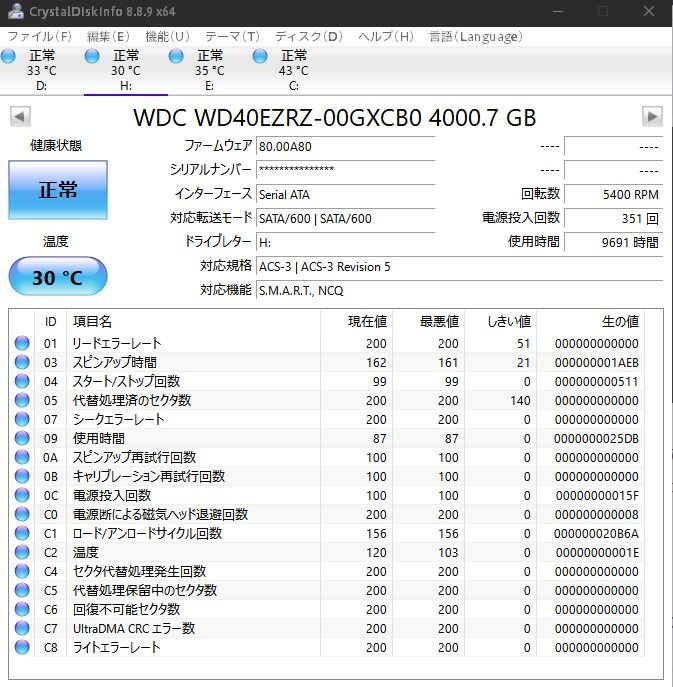Select the 使用時間 row raw value 0000000025DB
This screenshot has height=687, width=673.
(596, 439)
